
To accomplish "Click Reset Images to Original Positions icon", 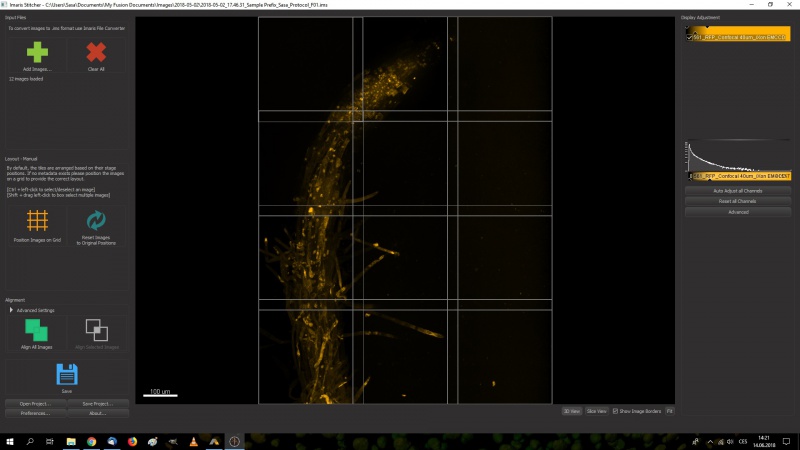I will 96,220.
